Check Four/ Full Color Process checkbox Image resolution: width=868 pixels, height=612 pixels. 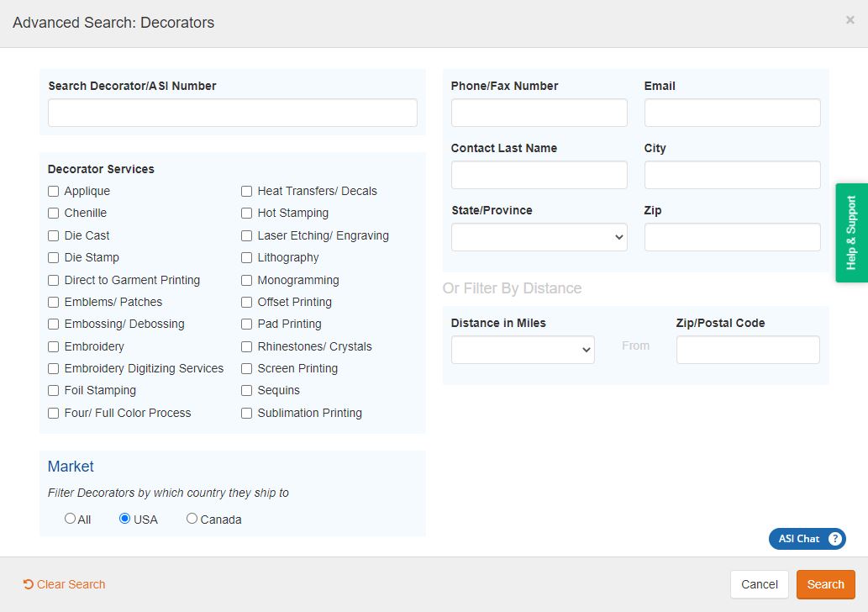tap(53, 413)
